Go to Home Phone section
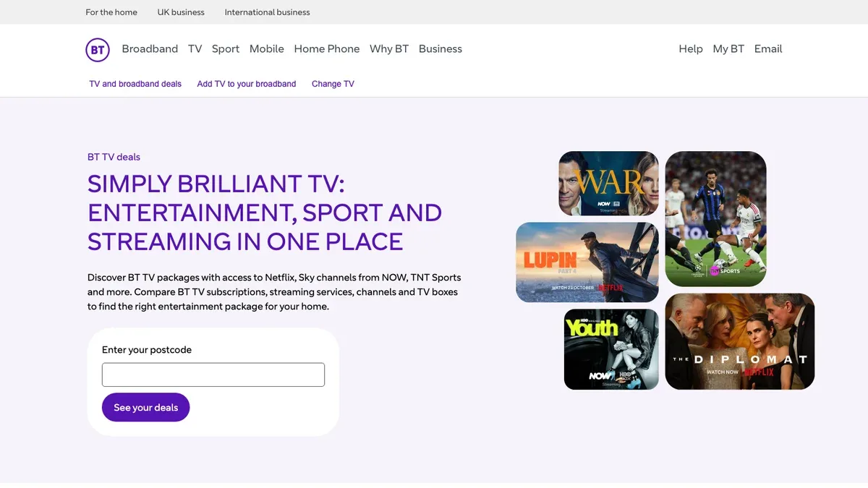This screenshot has height=488, width=868. (x=327, y=49)
